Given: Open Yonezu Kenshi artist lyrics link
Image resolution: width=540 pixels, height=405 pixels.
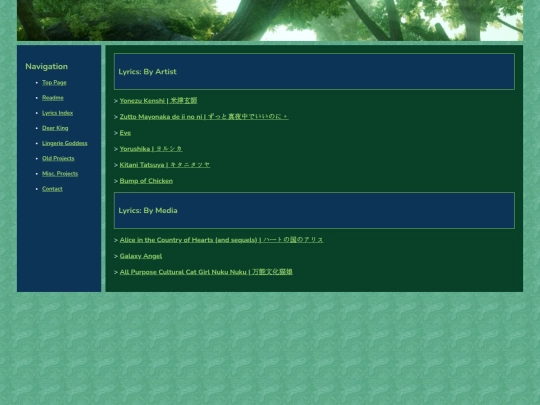Looking at the screenshot, I should point(158,101).
